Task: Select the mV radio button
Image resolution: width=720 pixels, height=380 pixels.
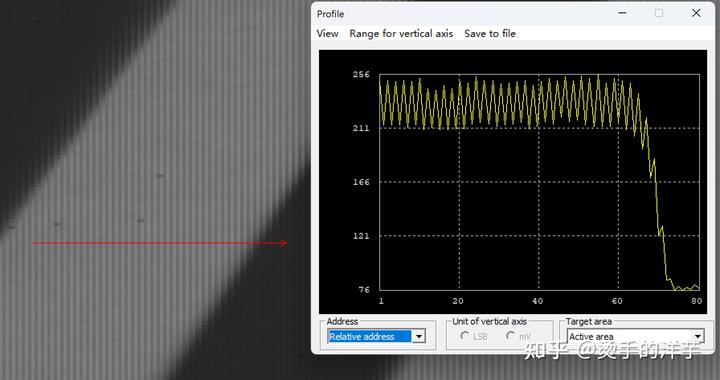Action: [510, 336]
